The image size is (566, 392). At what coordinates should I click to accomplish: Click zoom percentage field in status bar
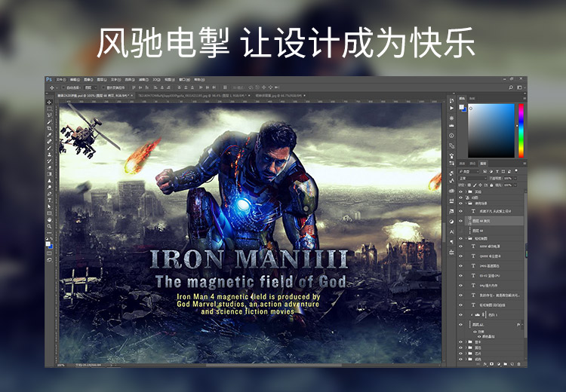(x=60, y=365)
